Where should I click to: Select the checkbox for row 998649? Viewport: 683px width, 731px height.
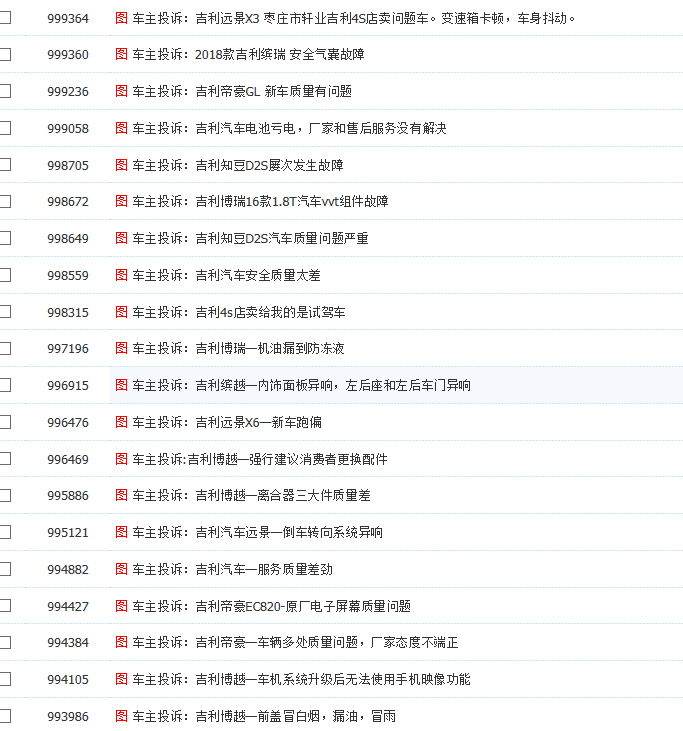tap(5, 238)
